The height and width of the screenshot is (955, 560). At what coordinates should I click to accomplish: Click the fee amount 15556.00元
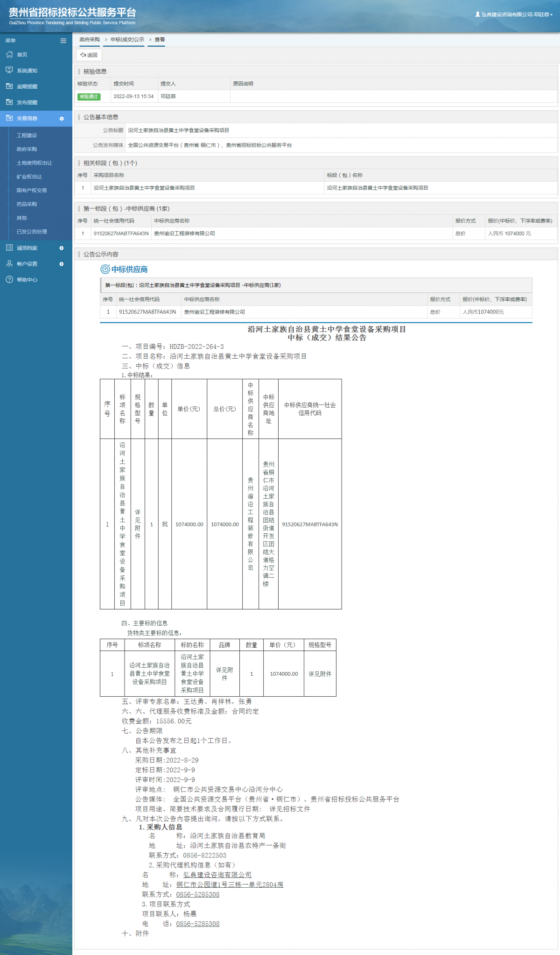pos(174,721)
